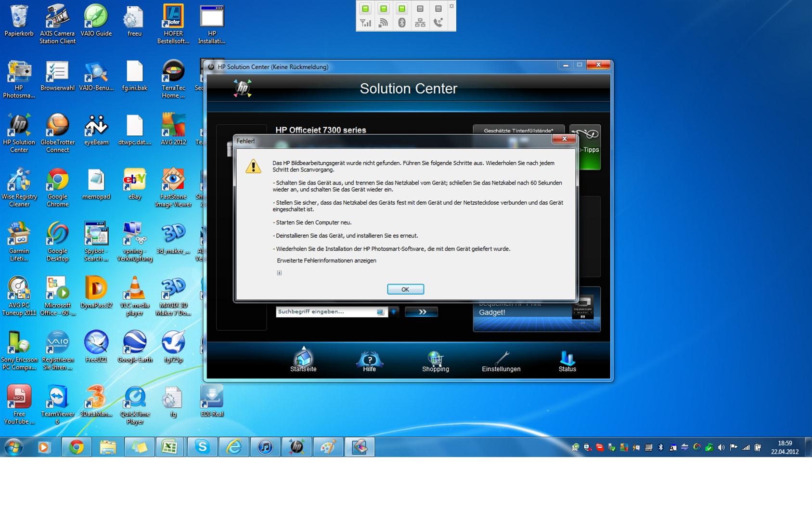Go to Startseite home icon
The image size is (812, 520).
point(303,359)
